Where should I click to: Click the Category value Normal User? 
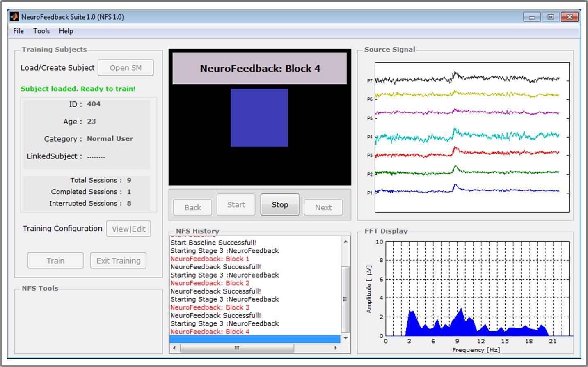110,139
